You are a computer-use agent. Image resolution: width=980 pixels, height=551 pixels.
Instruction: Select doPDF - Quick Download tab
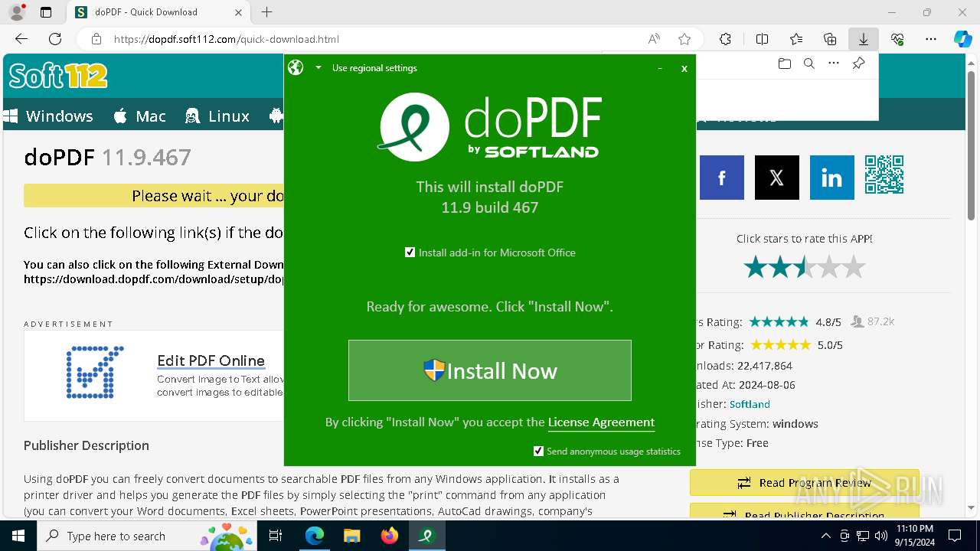[x=158, y=12]
